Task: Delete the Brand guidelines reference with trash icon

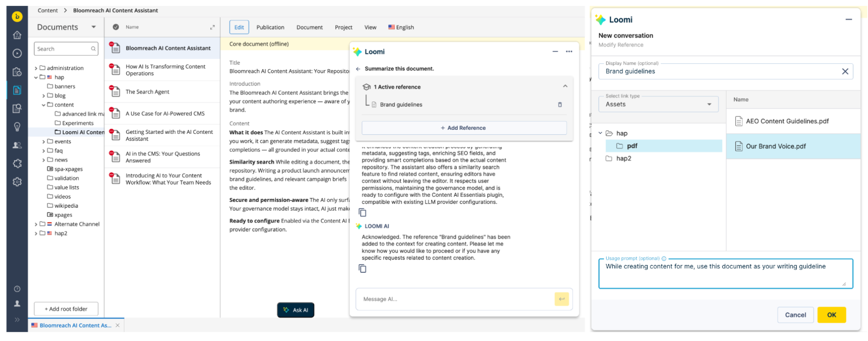Action: tap(560, 104)
